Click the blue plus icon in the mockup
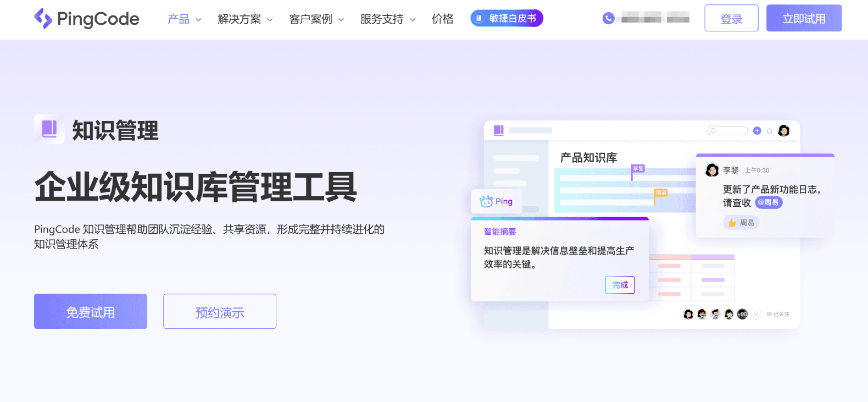868x402 pixels. click(757, 131)
